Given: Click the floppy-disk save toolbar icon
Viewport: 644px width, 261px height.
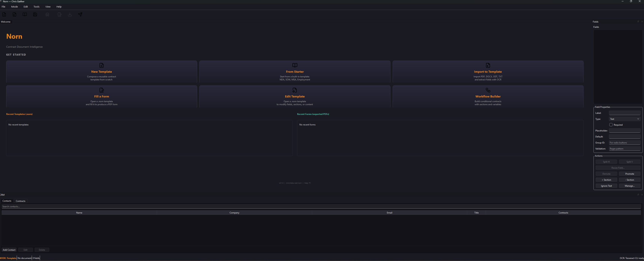Looking at the screenshot, I should coord(35,14).
